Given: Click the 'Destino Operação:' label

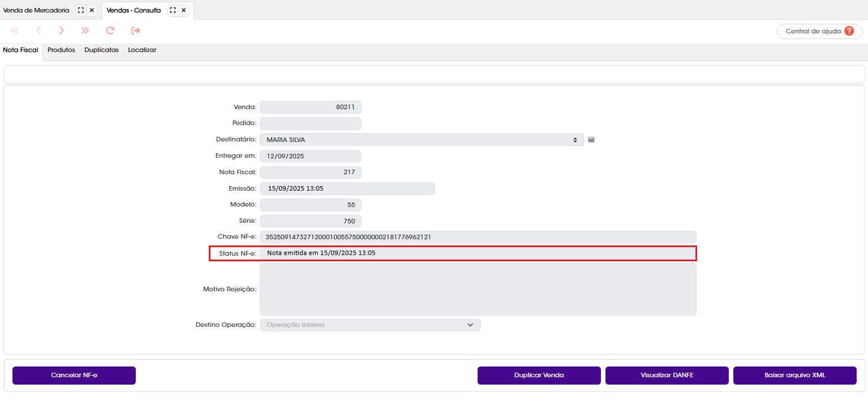Looking at the screenshot, I should (226, 325).
